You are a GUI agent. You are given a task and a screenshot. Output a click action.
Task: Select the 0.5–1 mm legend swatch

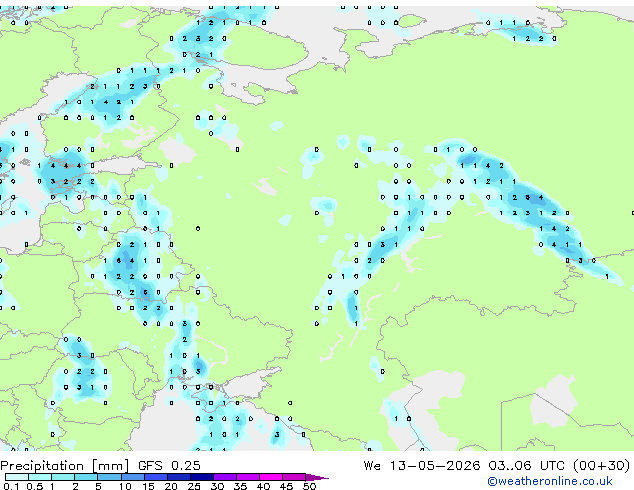[x=40, y=477]
